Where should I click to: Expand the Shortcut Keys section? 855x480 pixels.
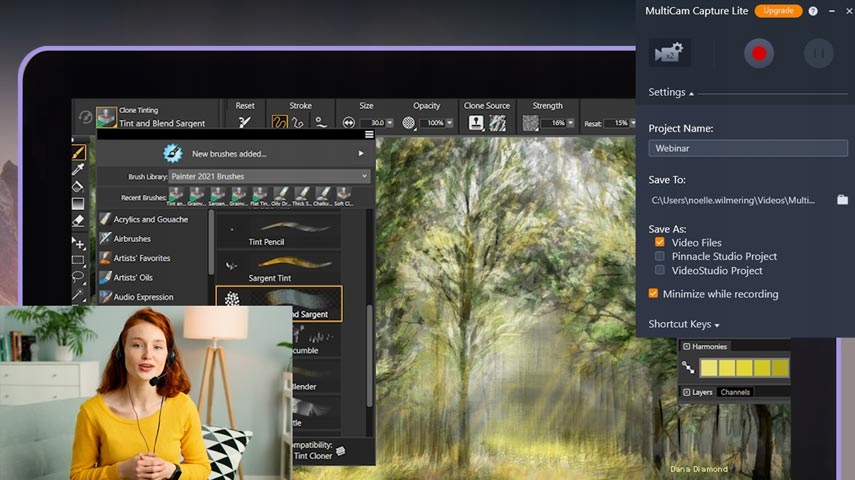coord(684,324)
